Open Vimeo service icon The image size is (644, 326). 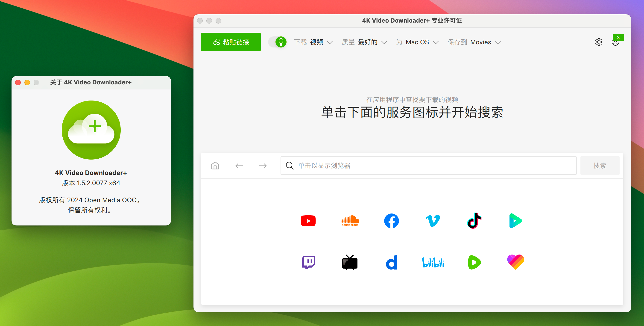[433, 221]
